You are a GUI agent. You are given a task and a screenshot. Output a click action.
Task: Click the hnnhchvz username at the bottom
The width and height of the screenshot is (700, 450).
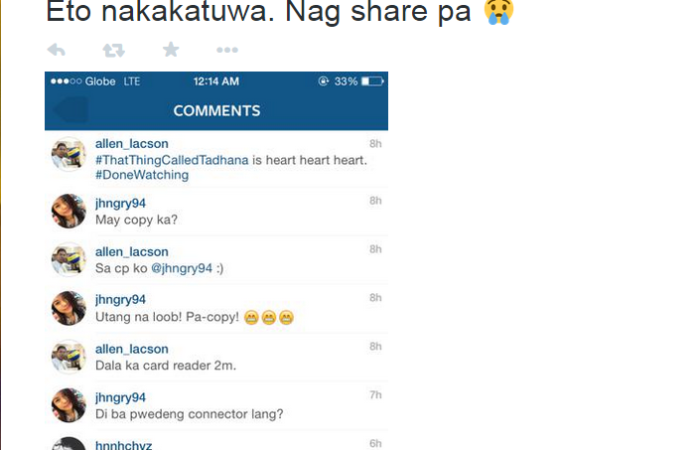point(124,445)
